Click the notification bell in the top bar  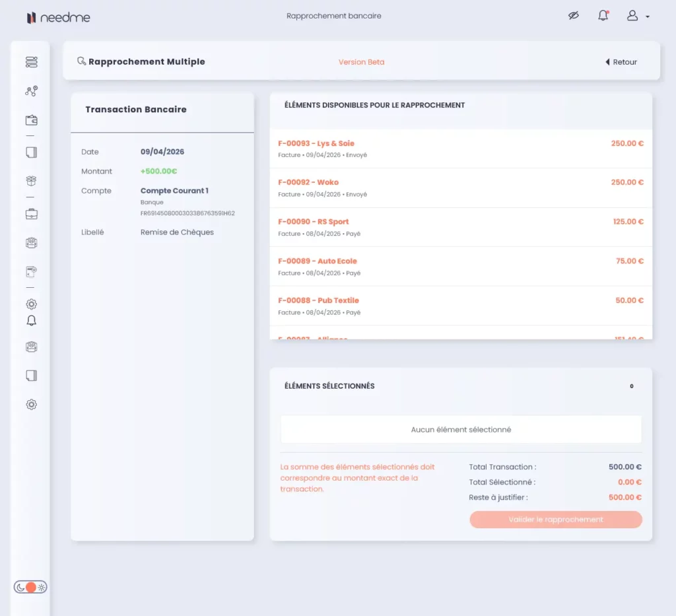(x=603, y=16)
